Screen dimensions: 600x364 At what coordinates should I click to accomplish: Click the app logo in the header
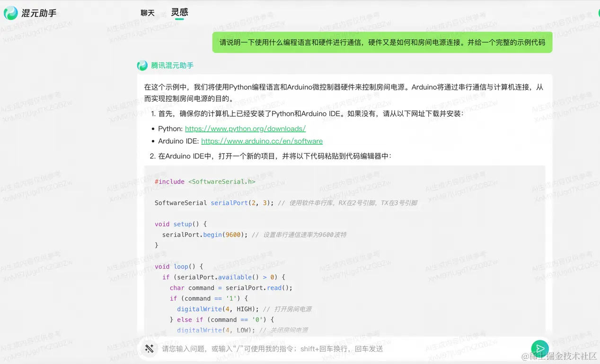point(9,13)
